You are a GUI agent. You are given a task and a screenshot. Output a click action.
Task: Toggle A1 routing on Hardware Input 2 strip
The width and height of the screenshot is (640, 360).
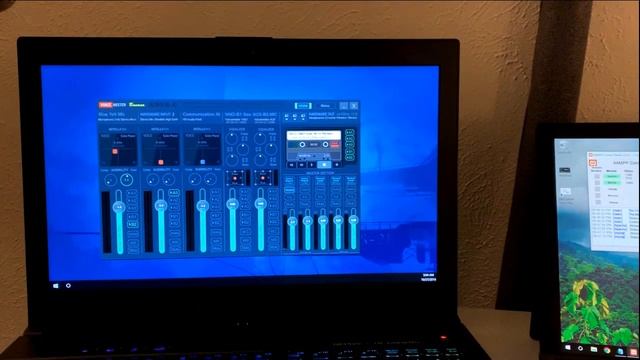tap(174, 193)
